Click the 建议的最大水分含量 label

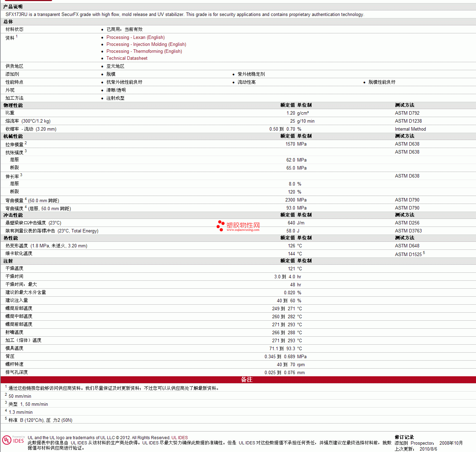tap(26, 293)
